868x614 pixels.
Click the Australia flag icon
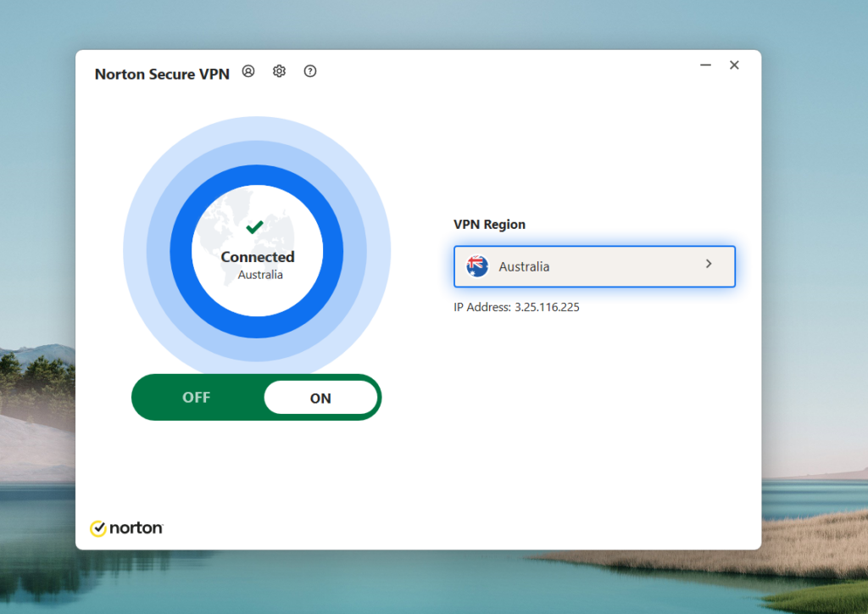click(x=476, y=265)
